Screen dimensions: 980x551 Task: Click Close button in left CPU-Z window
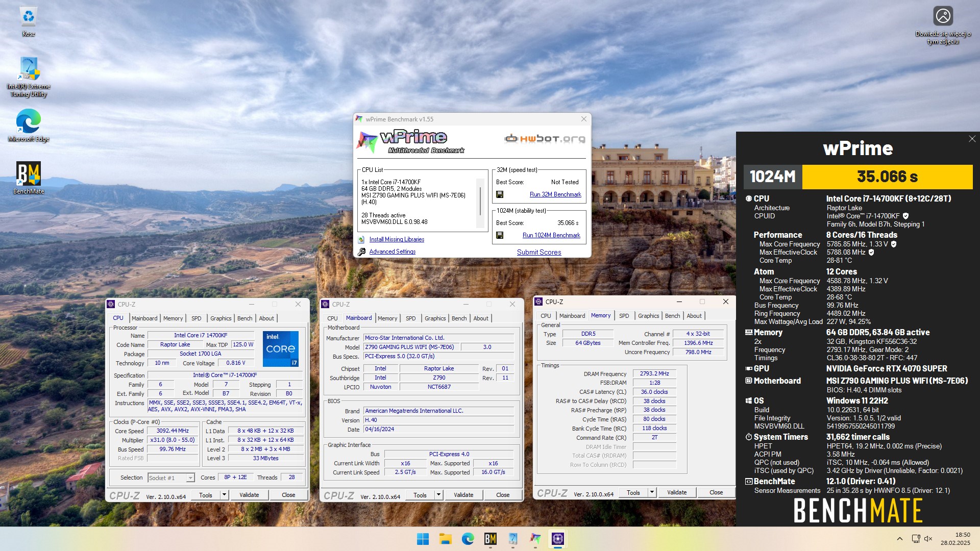click(288, 495)
